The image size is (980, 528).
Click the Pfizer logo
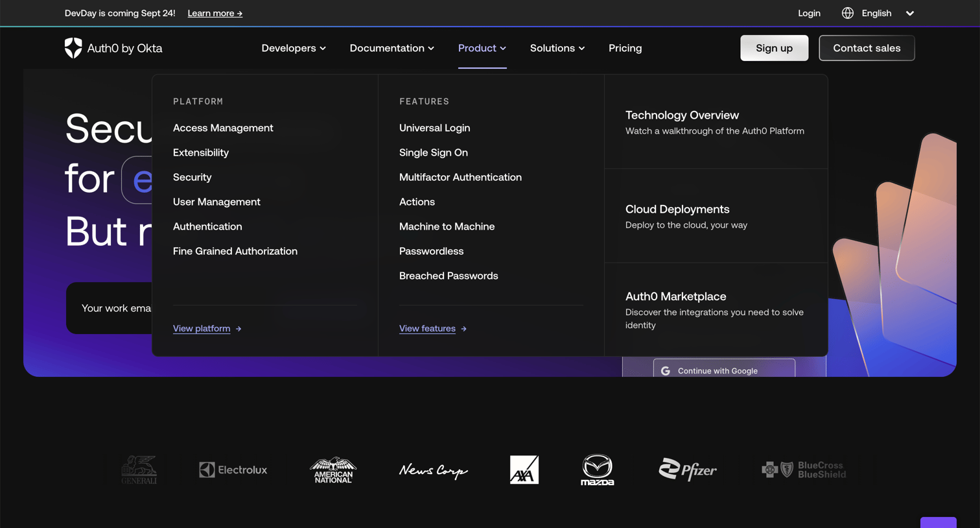click(688, 470)
